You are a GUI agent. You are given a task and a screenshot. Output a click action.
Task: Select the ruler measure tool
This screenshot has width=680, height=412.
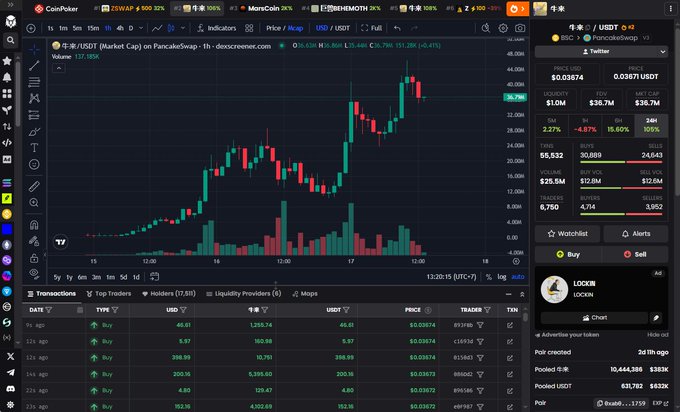34,186
